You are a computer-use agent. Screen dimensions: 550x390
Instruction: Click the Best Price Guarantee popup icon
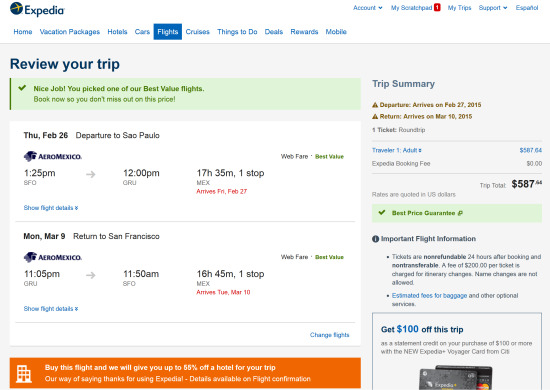460,213
